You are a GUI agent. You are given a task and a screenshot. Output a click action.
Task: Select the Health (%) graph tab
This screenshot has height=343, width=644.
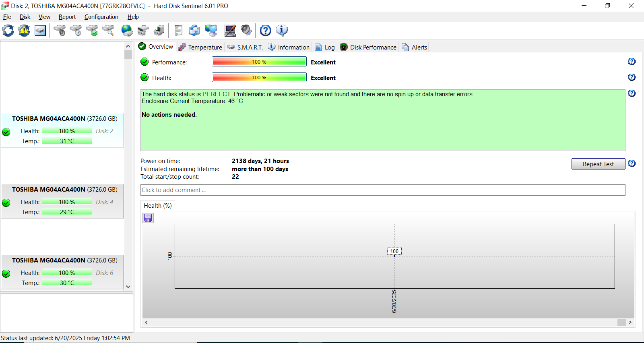pyautogui.click(x=158, y=206)
